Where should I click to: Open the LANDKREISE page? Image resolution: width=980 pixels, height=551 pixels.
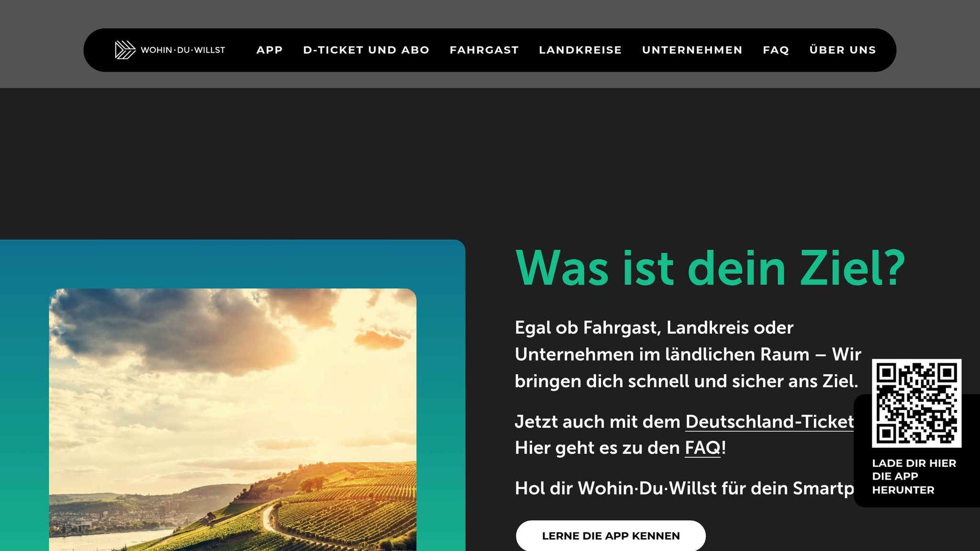tap(580, 50)
